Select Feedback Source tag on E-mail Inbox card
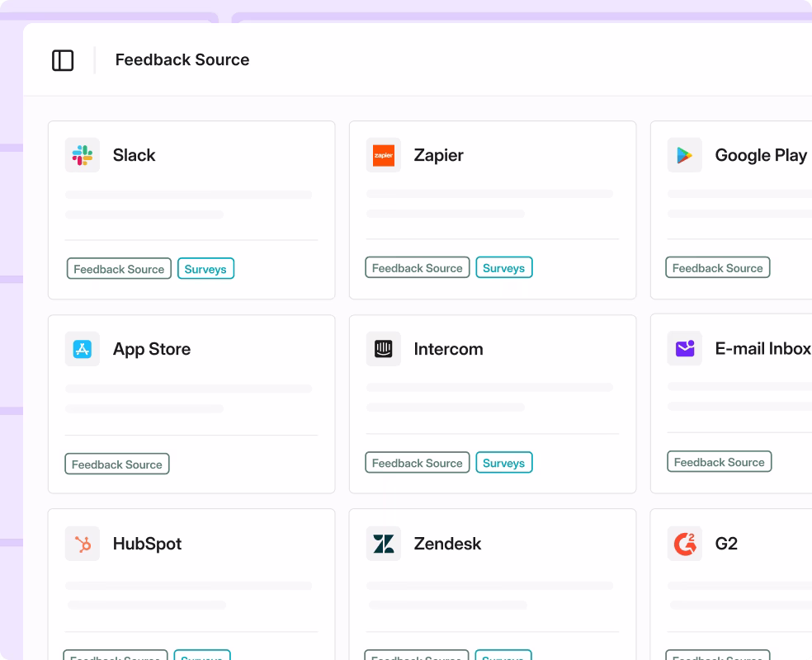Viewport: 812px width, 660px height. pos(720,462)
